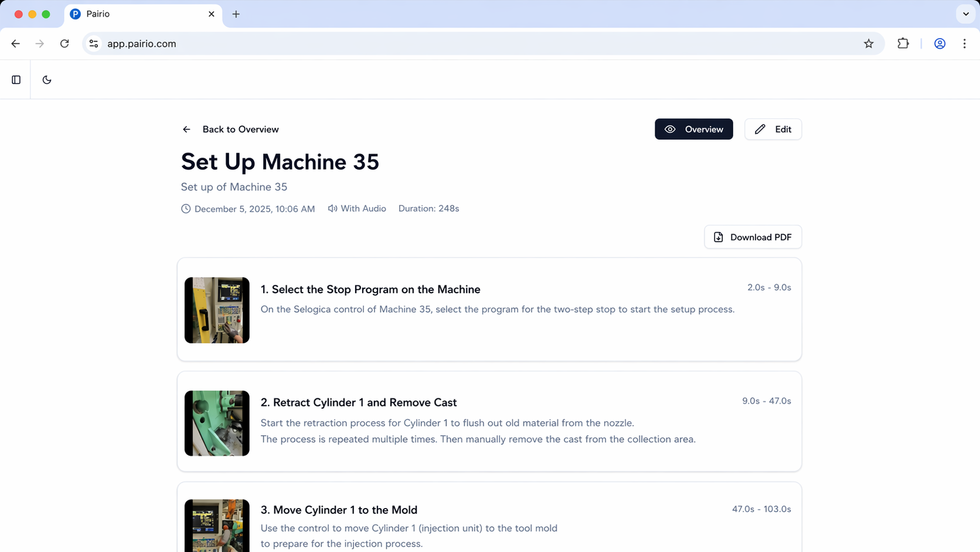Download the PDF of this guide
The height and width of the screenshot is (552, 980).
753,237
